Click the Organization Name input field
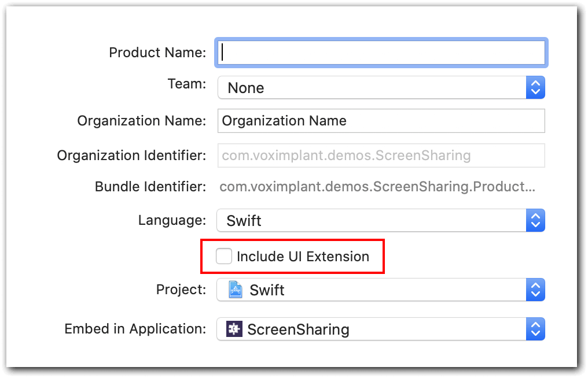This screenshot has width=588, height=378. (x=381, y=121)
